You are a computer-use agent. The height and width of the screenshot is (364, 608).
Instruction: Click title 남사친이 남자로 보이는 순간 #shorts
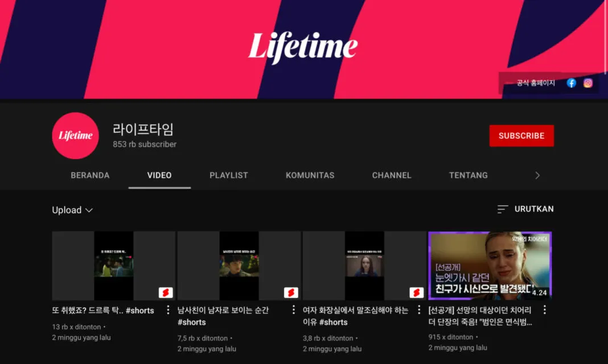pyautogui.click(x=223, y=316)
